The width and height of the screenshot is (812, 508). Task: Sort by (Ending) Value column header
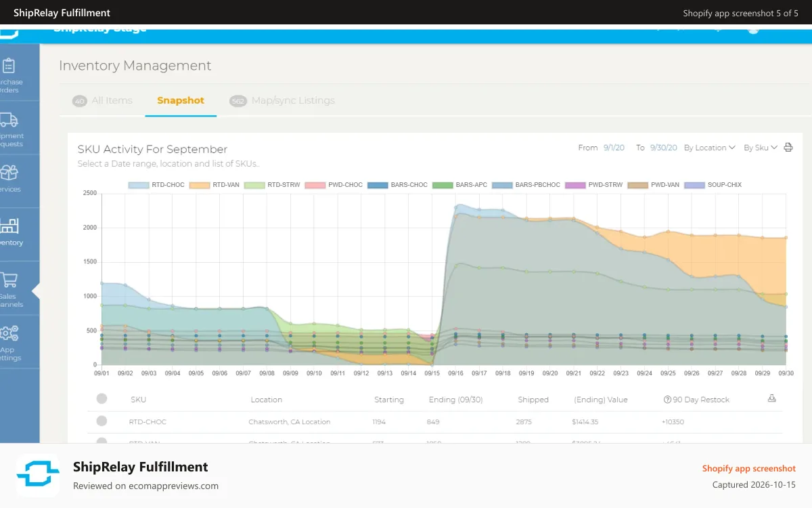[601, 400]
